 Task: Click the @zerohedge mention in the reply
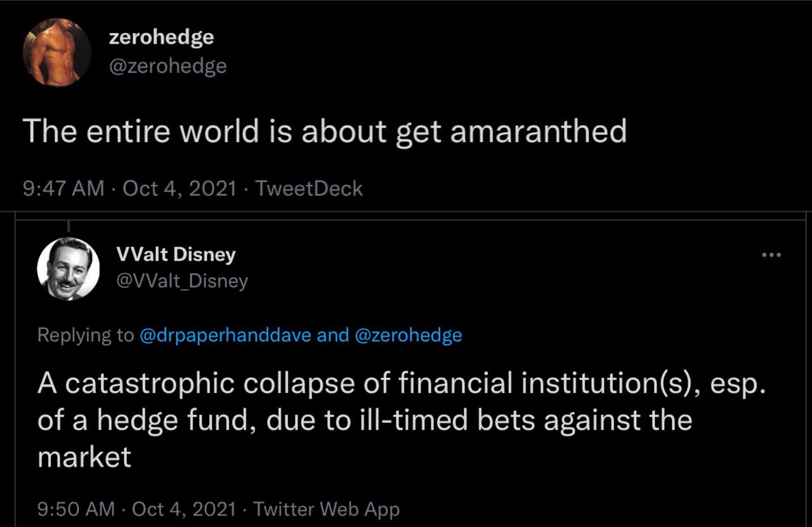click(x=408, y=335)
